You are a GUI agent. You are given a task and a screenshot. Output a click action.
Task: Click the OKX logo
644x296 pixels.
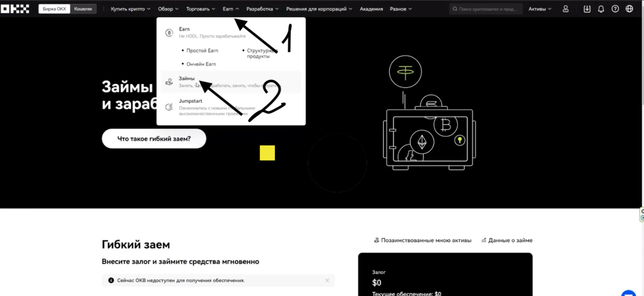(x=15, y=9)
